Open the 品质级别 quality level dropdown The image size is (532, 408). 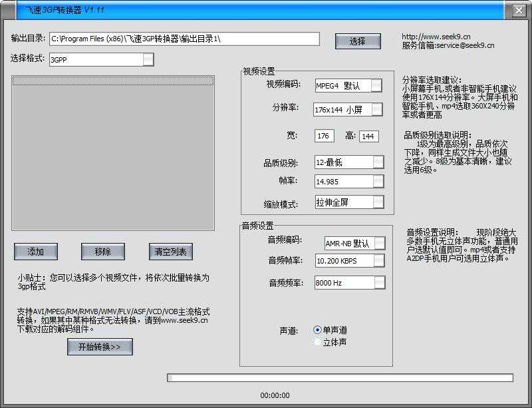[x=376, y=161]
